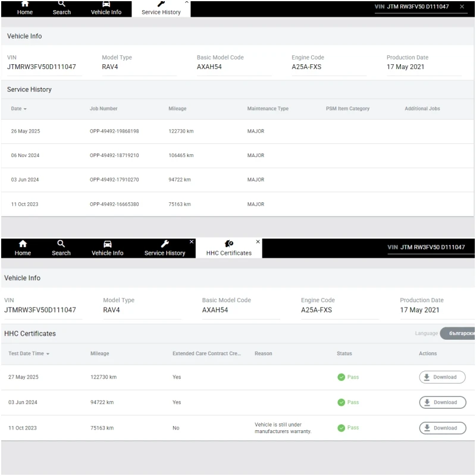The image size is (476, 476).
Task: Sort service history by the Date column arrow
Action: (25, 109)
